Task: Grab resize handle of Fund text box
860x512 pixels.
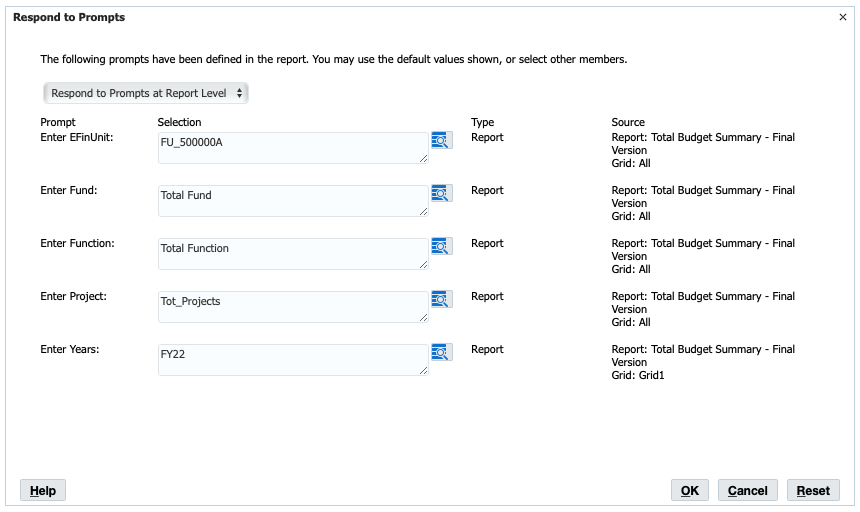Action: tap(423, 212)
